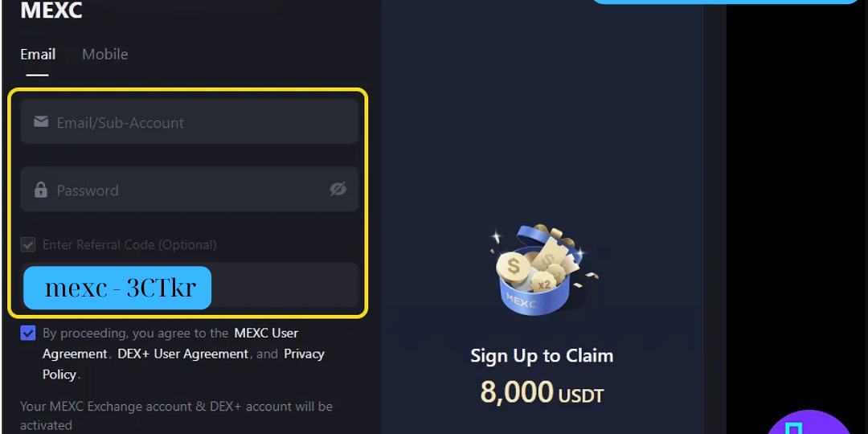Click the Enter Referral Code (Optional) label
Screen dimensions: 868x434
pyautogui.click(x=129, y=244)
